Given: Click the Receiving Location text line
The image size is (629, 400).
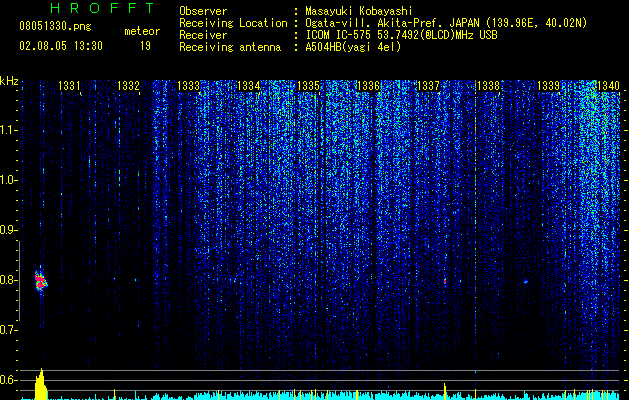Looking at the screenshot, I should [x=383, y=23].
